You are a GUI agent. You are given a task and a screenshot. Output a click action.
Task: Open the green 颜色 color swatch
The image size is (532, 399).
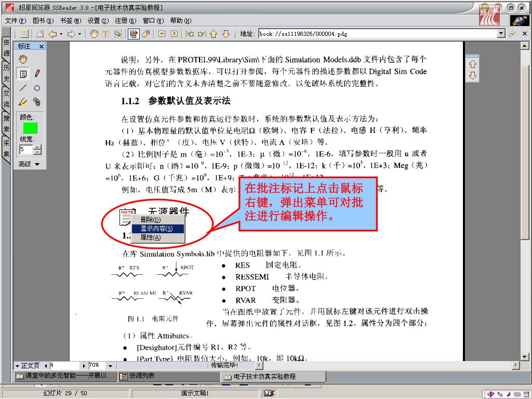pyautogui.click(x=30, y=128)
